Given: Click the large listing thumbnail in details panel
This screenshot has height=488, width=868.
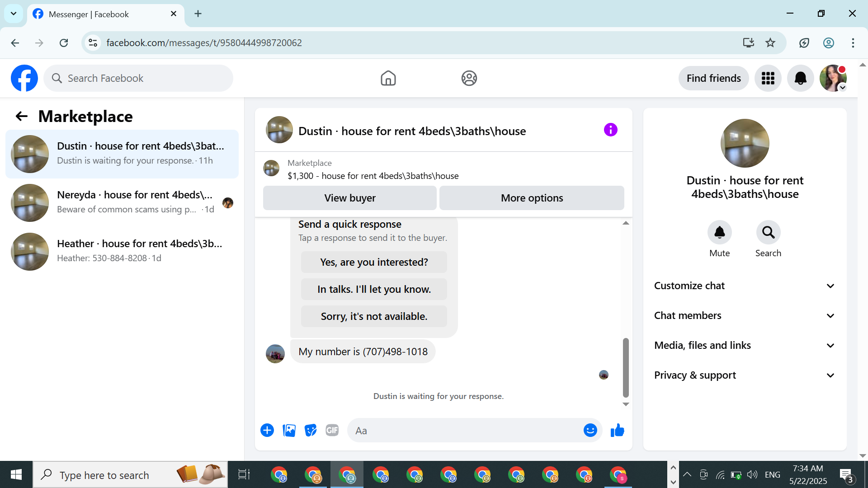Looking at the screenshot, I should [745, 143].
